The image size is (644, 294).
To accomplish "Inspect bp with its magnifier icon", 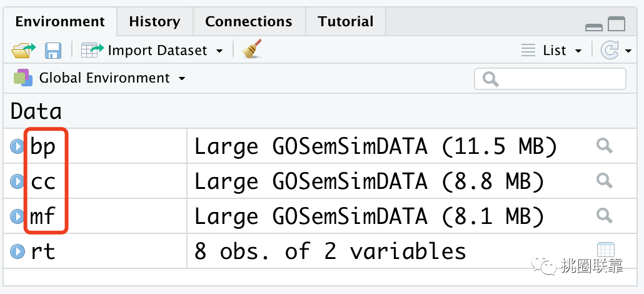I will click(604, 146).
